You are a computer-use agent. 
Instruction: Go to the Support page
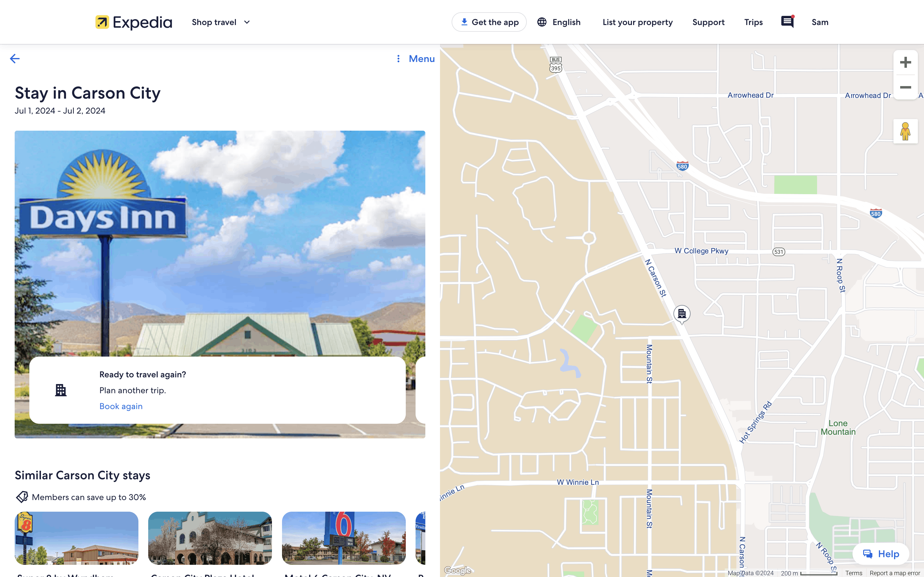tap(708, 22)
